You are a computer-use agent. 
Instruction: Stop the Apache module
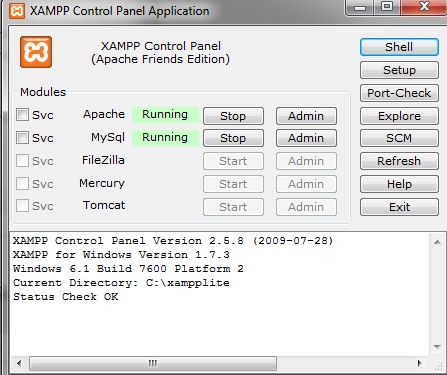[x=233, y=116]
